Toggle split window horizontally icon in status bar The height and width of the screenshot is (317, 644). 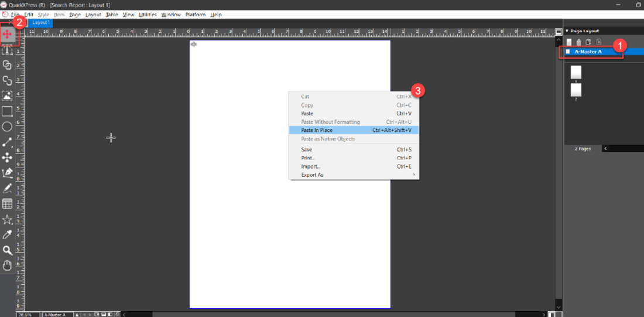(104, 315)
